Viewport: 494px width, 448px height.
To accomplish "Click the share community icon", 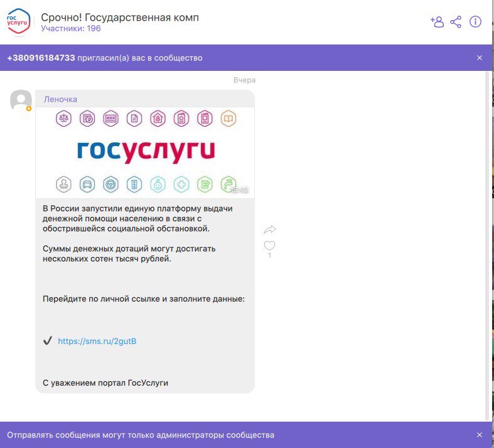I will 456,22.
